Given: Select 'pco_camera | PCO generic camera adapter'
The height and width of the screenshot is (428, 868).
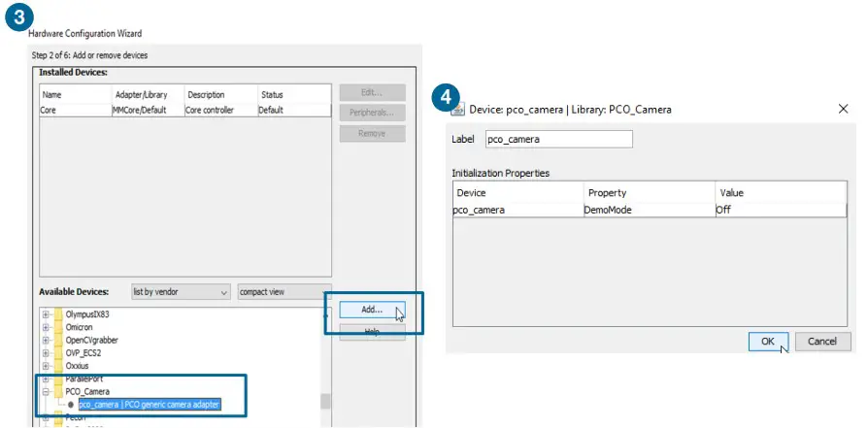Looking at the screenshot, I should (150, 405).
